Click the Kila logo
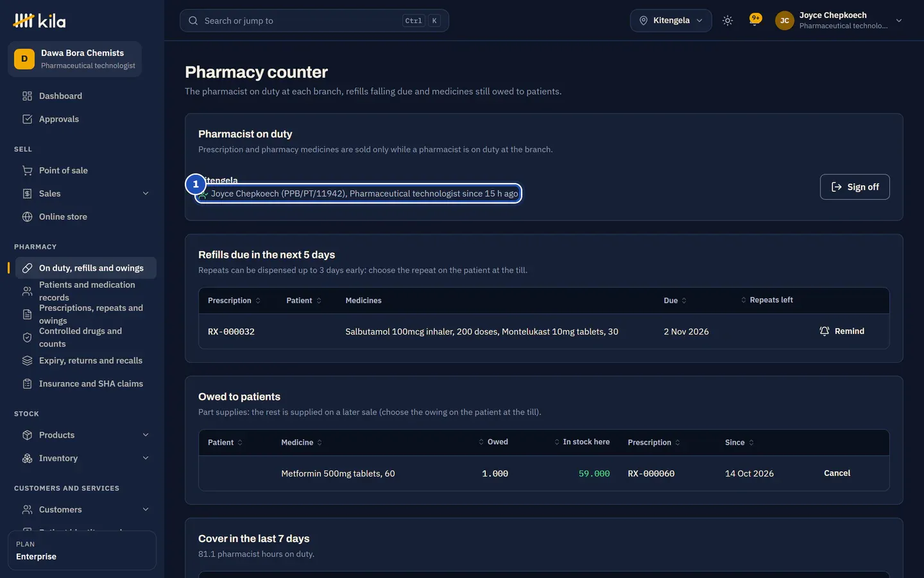This screenshot has height=578, width=924. pyautogui.click(x=39, y=21)
